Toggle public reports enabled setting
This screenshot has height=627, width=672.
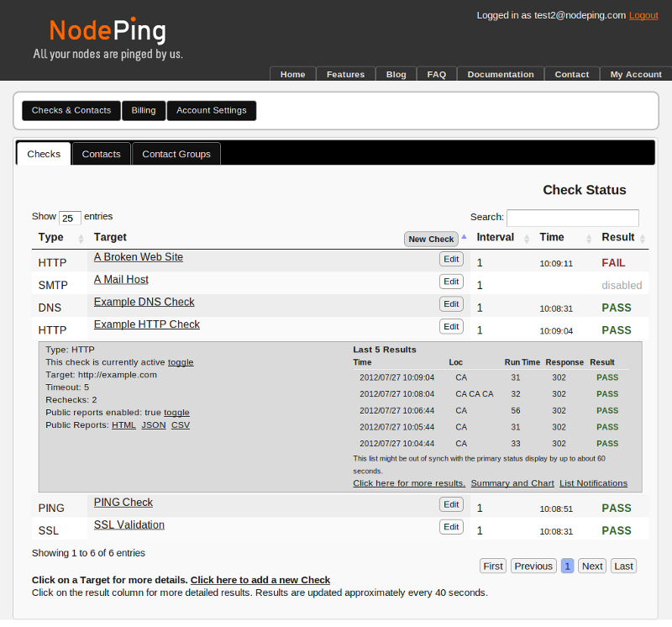pyautogui.click(x=176, y=413)
